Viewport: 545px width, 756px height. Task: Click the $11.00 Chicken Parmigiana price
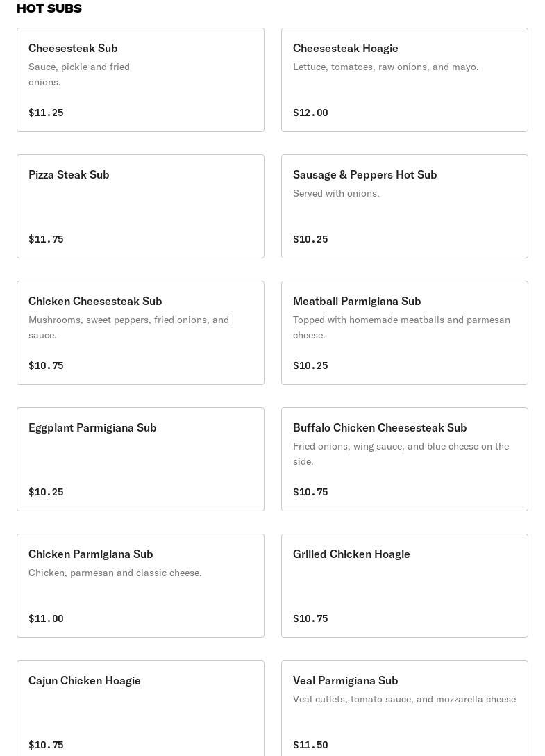46,618
